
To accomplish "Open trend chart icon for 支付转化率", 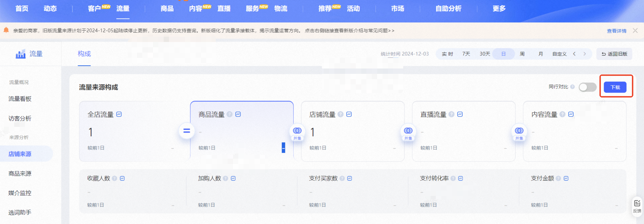I will point(461,178).
